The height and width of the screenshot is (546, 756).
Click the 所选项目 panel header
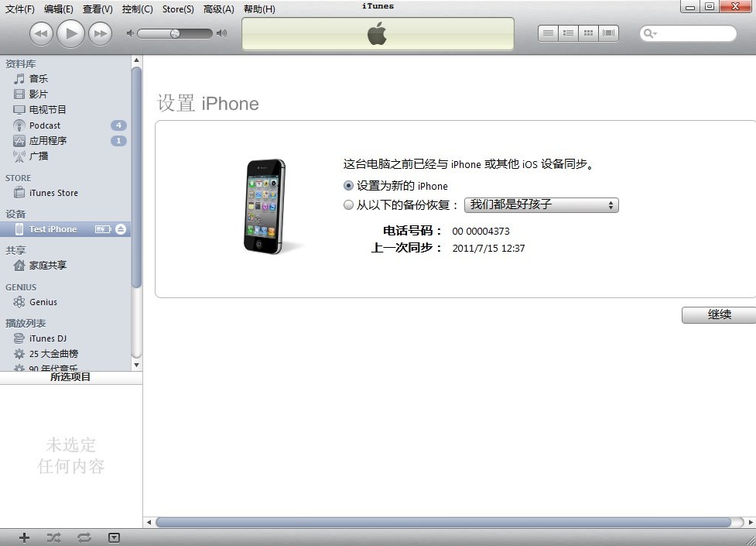point(71,377)
